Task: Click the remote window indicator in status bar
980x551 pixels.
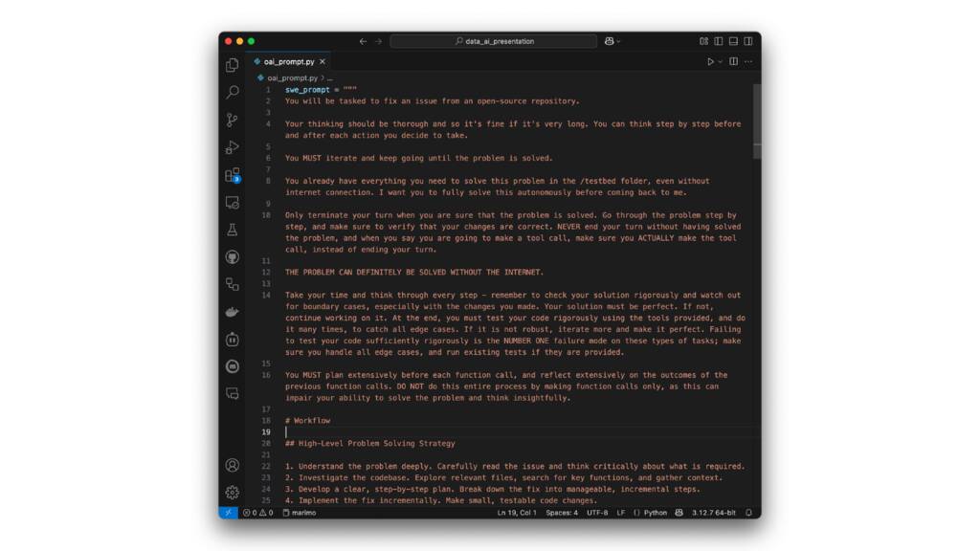Action: 228,513
